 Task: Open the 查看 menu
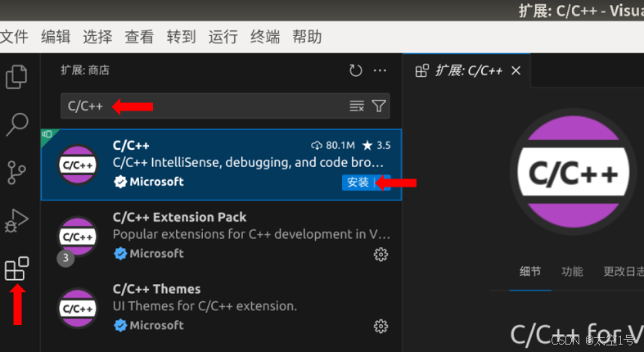point(139,37)
